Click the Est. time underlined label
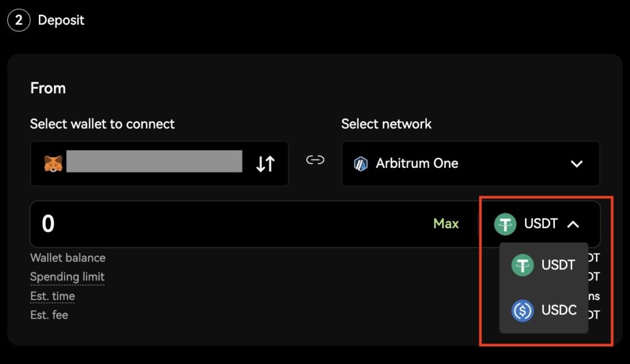 point(52,296)
